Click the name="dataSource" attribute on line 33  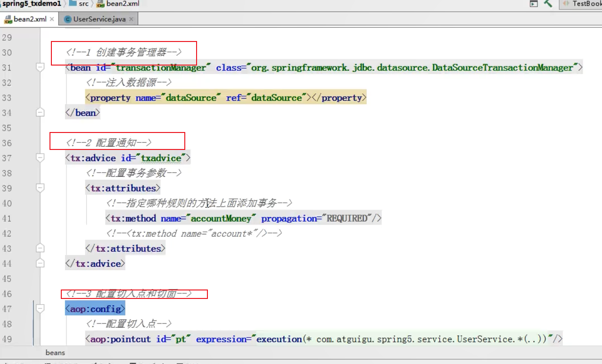[x=178, y=98]
